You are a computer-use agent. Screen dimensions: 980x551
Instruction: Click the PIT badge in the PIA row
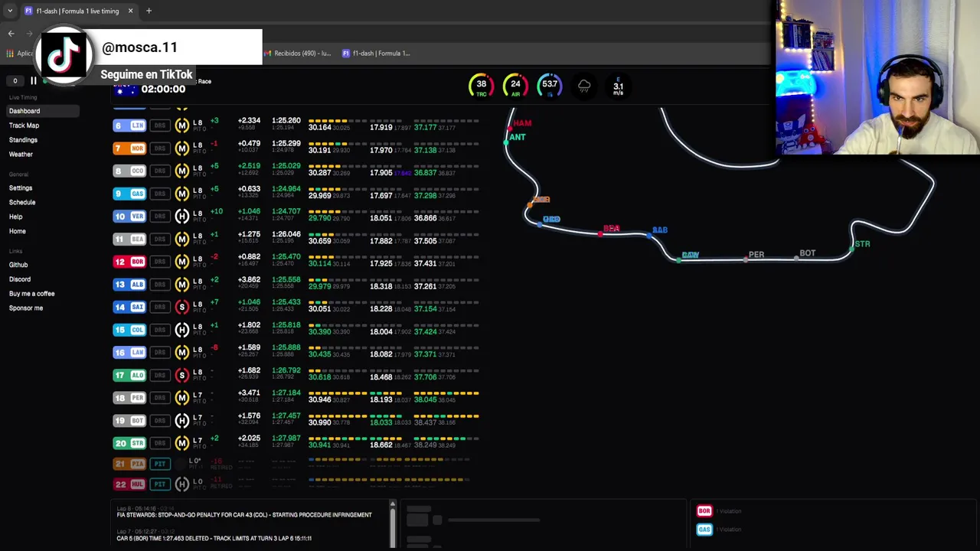160,464
